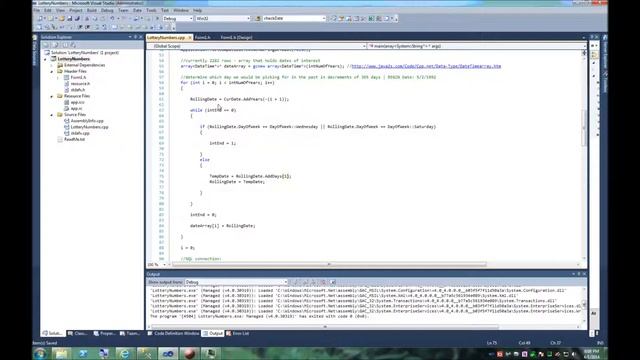Viewport: 640px width, 360px height.
Task: Collapse the Resource Files folder
Action: 52,96
